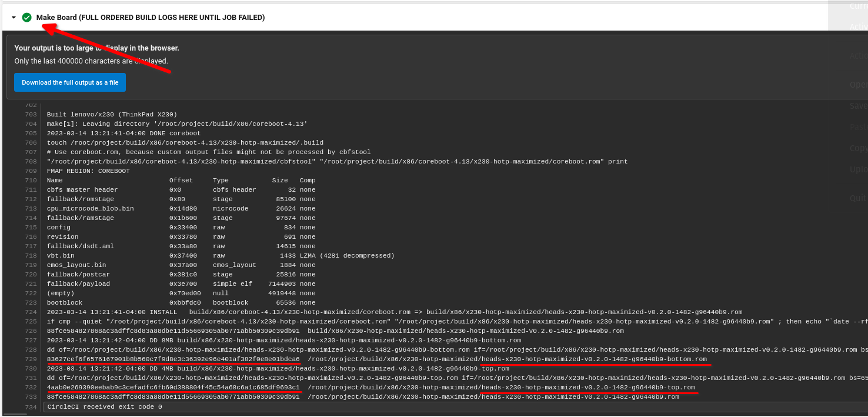Select the '(empty)' null row

(x=181, y=293)
